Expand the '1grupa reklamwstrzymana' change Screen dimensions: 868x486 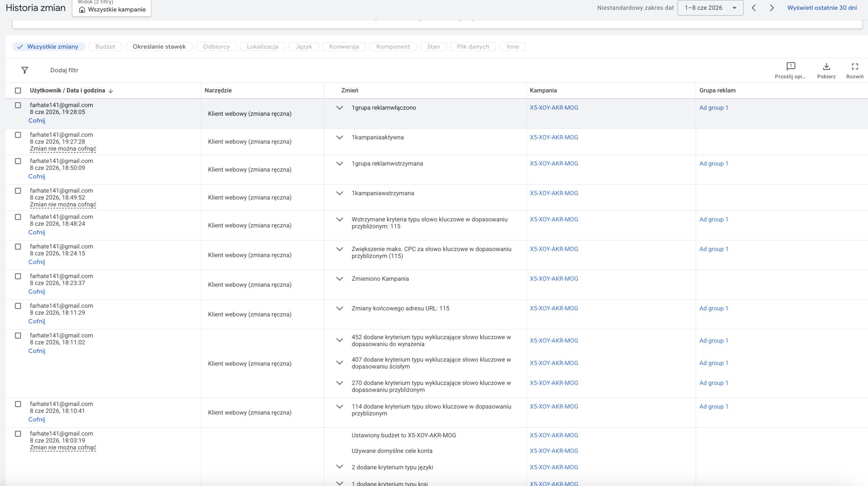(x=339, y=164)
